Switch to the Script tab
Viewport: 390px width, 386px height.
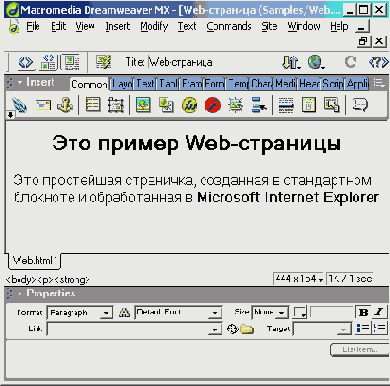click(332, 84)
